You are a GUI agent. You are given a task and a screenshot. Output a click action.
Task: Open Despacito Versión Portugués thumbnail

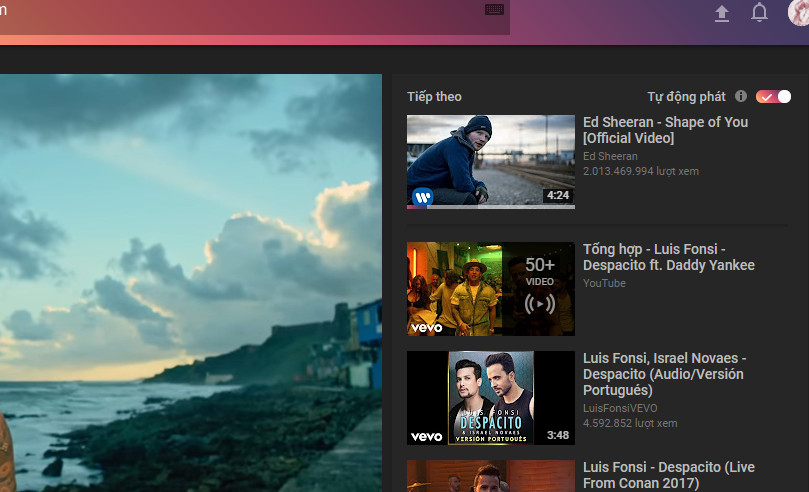click(x=491, y=398)
